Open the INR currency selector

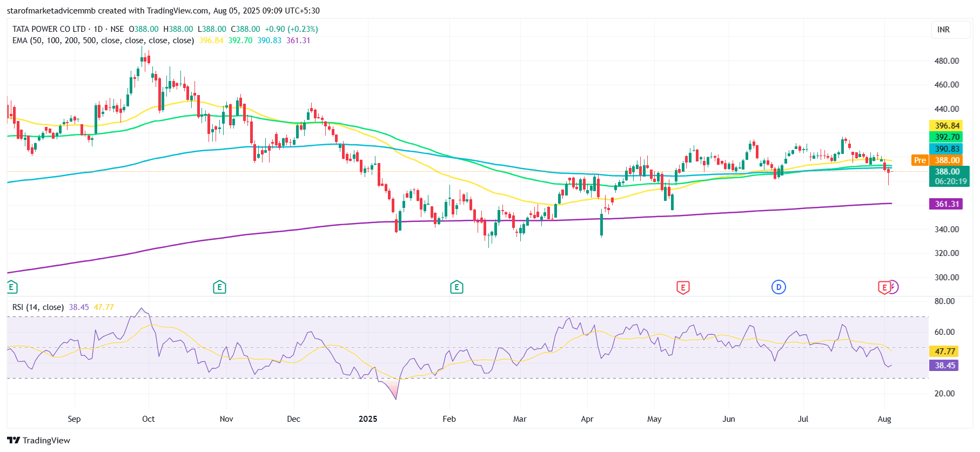[950, 30]
